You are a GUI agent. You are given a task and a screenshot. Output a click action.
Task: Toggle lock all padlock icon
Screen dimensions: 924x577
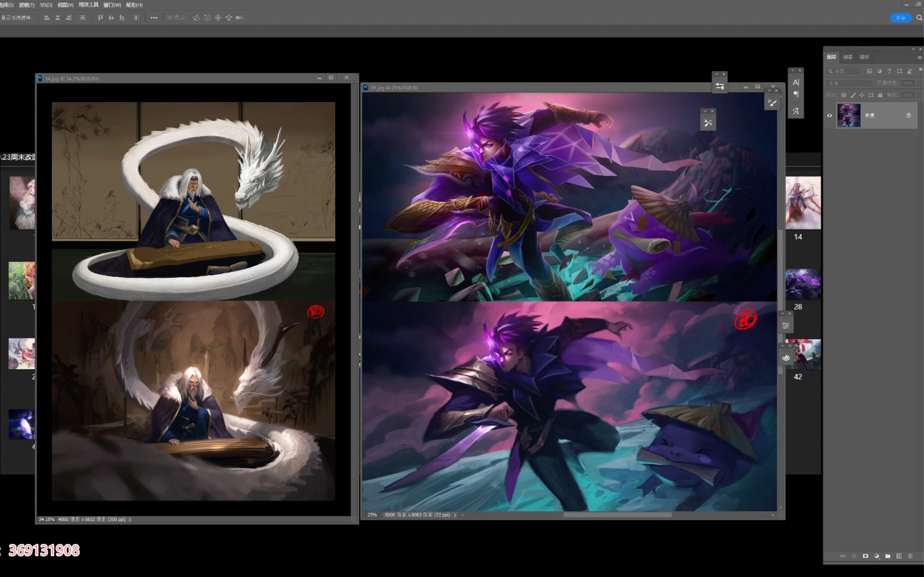coord(880,95)
